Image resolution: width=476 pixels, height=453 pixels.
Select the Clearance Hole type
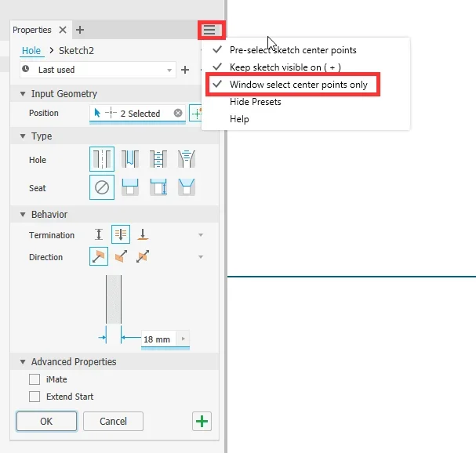[x=130, y=159]
